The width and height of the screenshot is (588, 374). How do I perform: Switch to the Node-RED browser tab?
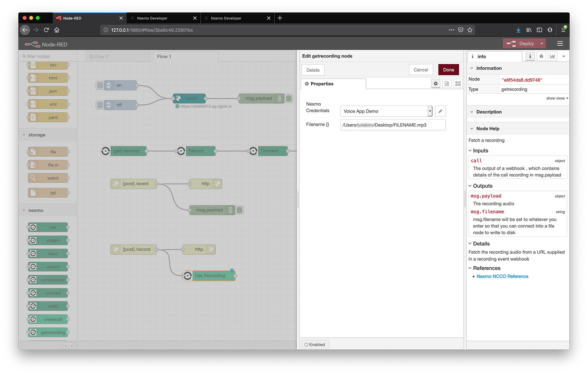[x=90, y=18]
